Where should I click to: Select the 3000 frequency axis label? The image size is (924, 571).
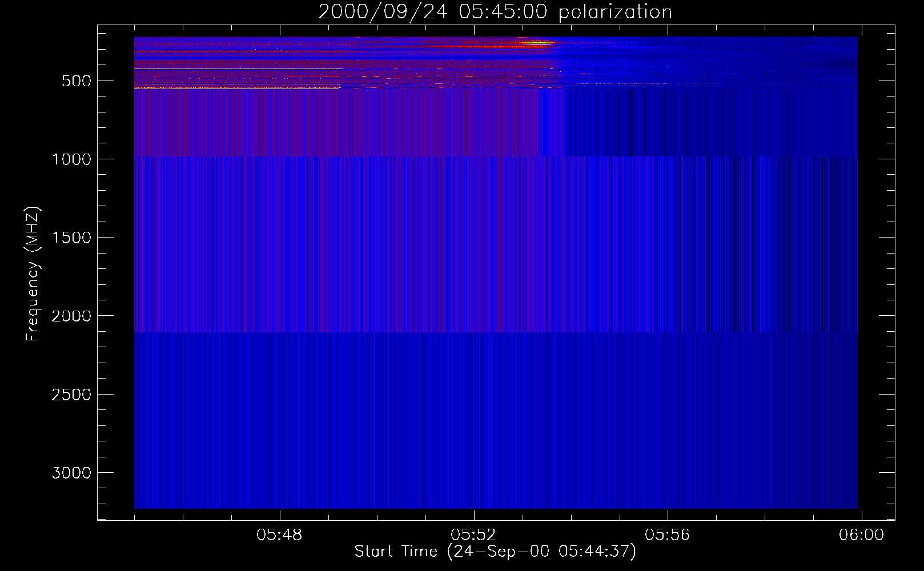click(x=71, y=473)
